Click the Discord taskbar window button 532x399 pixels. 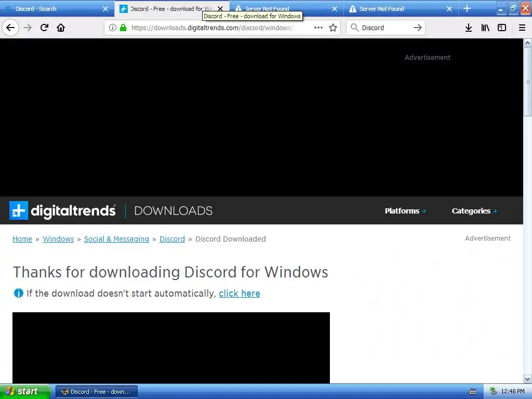pyautogui.click(x=96, y=392)
